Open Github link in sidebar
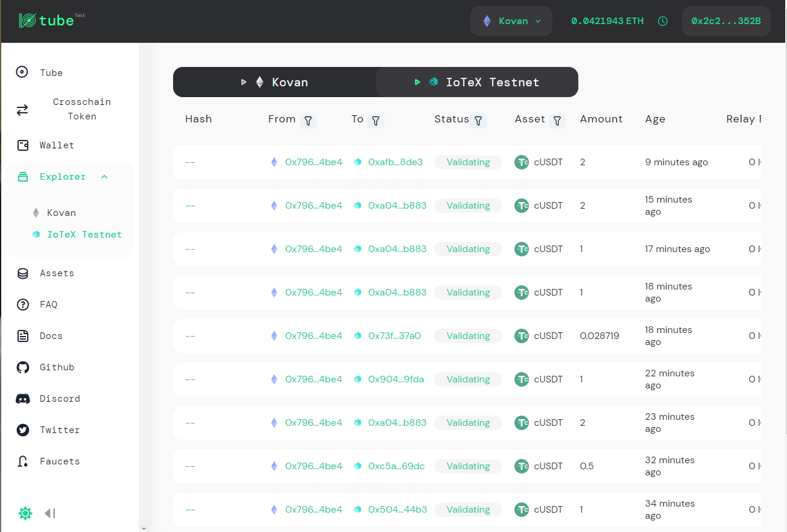 pos(57,367)
